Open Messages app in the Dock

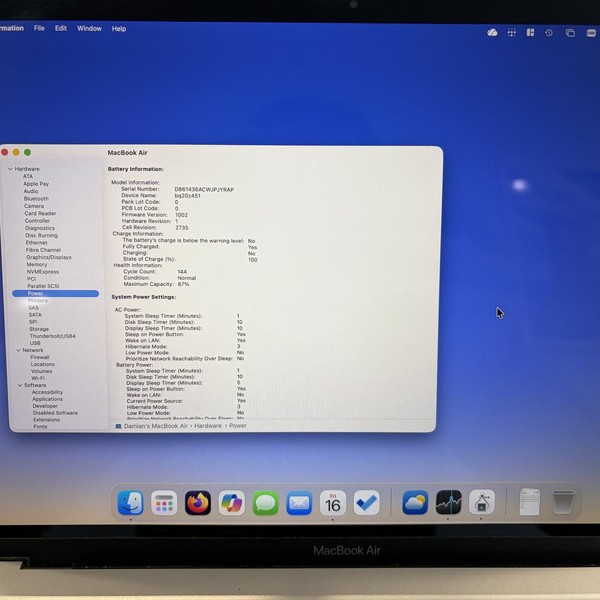pyautogui.click(x=265, y=502)
